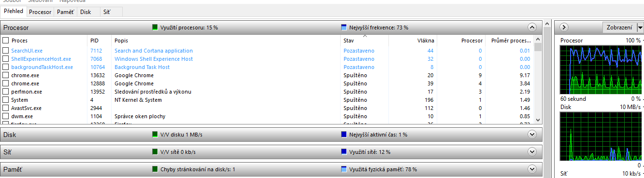Tick checkbox for chrome.exe PID 13632
Image resolution: width=644 pixels, height=178 pixels.
point(6,75)
